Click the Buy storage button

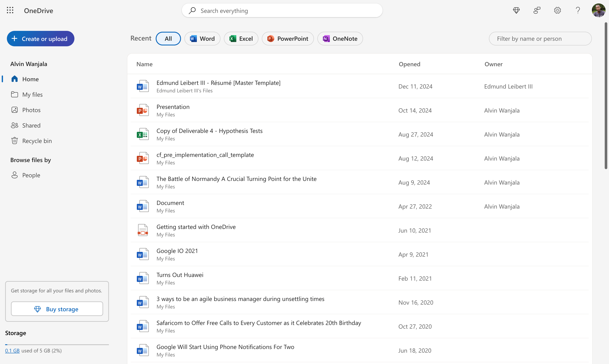(x=57, y=309)
